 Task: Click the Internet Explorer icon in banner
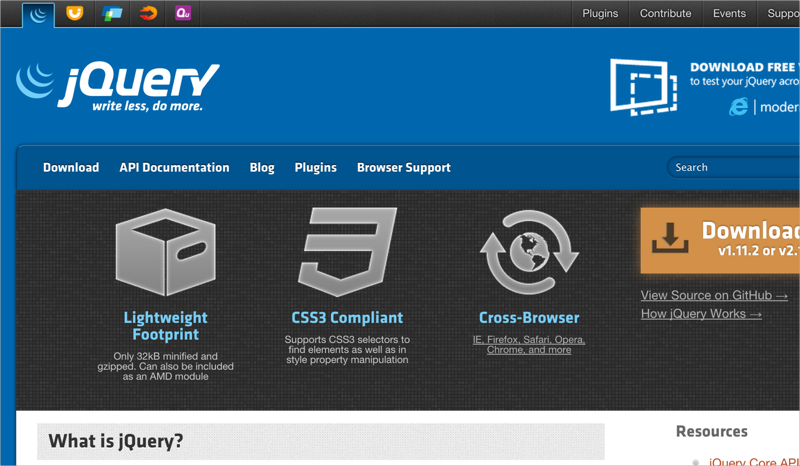[x=739, y=107]
